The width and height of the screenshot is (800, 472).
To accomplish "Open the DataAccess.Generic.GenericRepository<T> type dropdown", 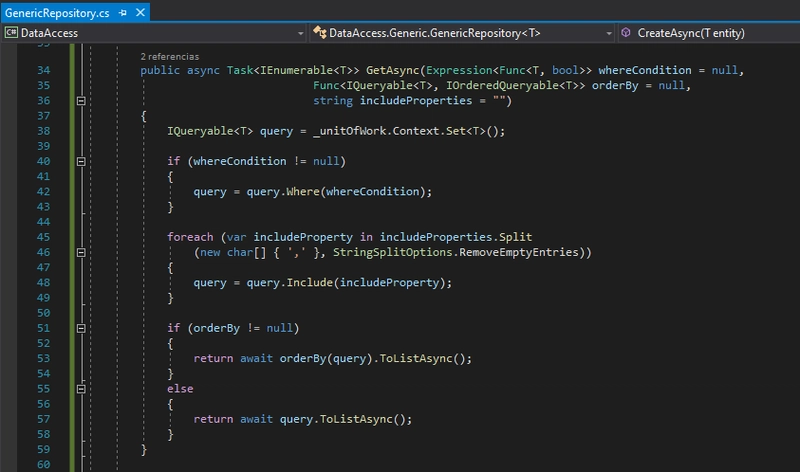I will (x=462, y=33).
